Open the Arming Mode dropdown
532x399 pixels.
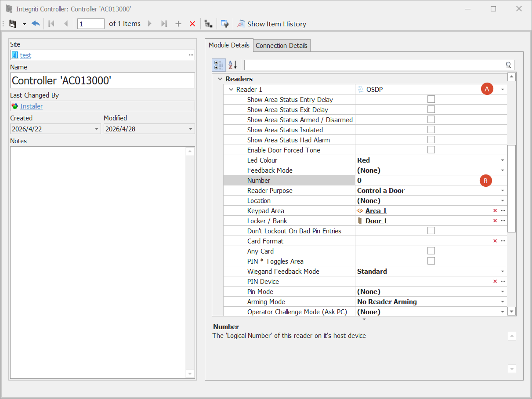coord(503,302)
